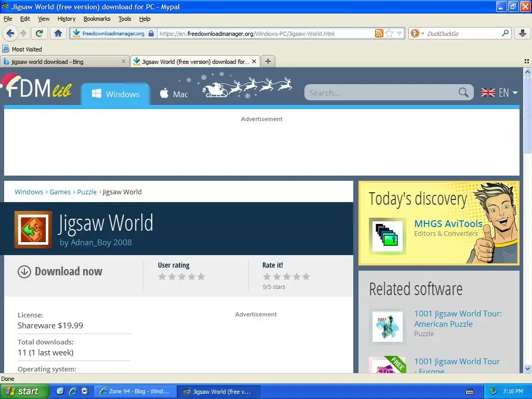Open the list all tabs button
The height and width of the screenshot is (399, 532).
[527, 61]
